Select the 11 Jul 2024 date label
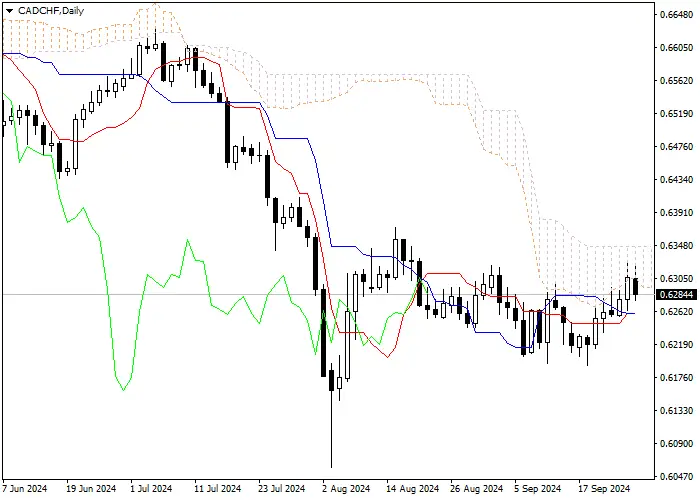The image size is (700, 500). point(217,489)
